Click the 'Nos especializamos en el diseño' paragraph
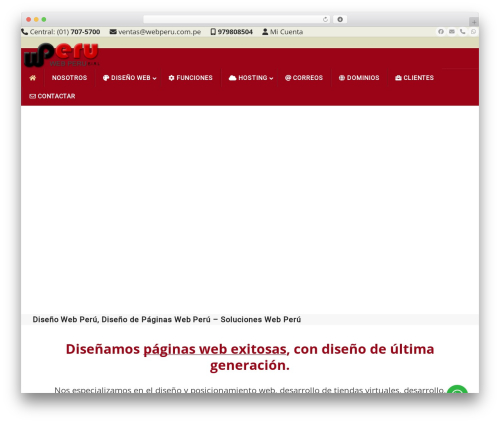Screen dimensions: 500x423 tap(249, 390)
